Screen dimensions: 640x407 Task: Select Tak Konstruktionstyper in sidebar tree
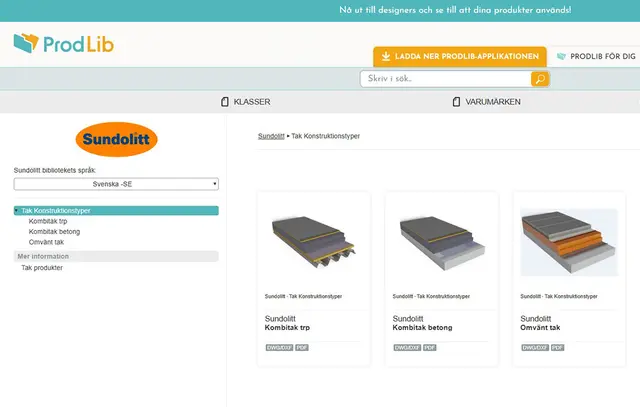point(116,211)
